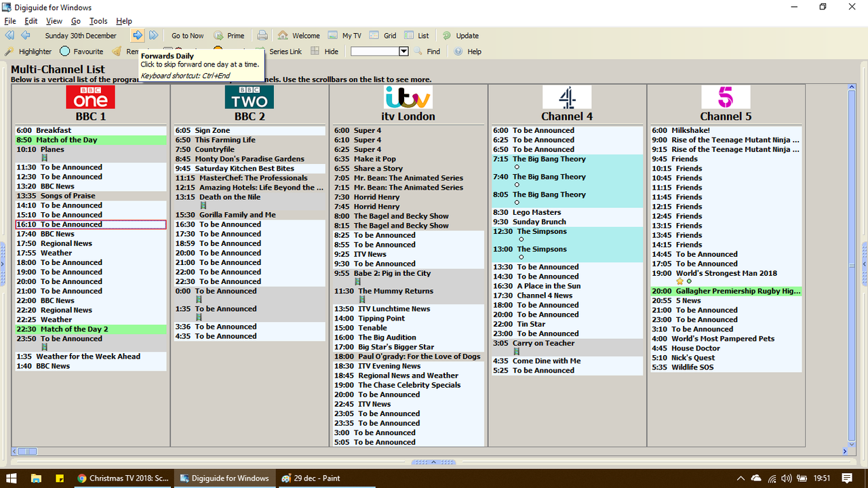Click the Go to Now button
868x488 pixels.
187,35
